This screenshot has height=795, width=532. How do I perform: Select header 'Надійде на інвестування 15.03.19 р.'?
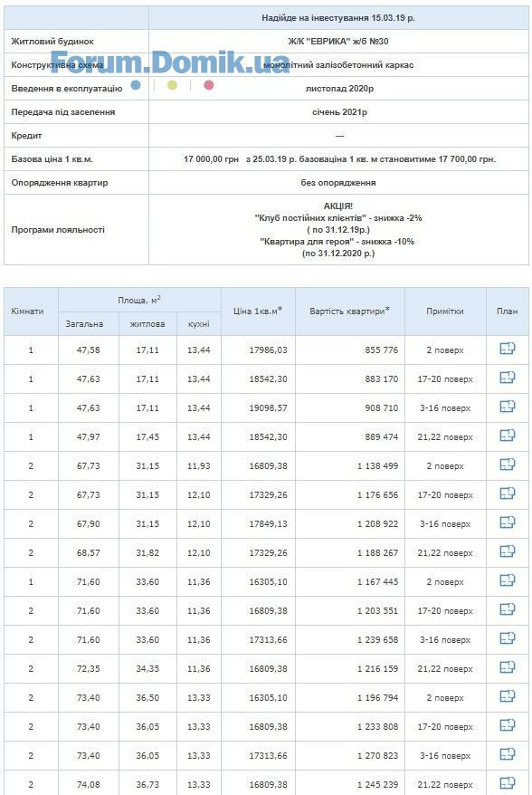pyautogui.click(x=338, y=18)
